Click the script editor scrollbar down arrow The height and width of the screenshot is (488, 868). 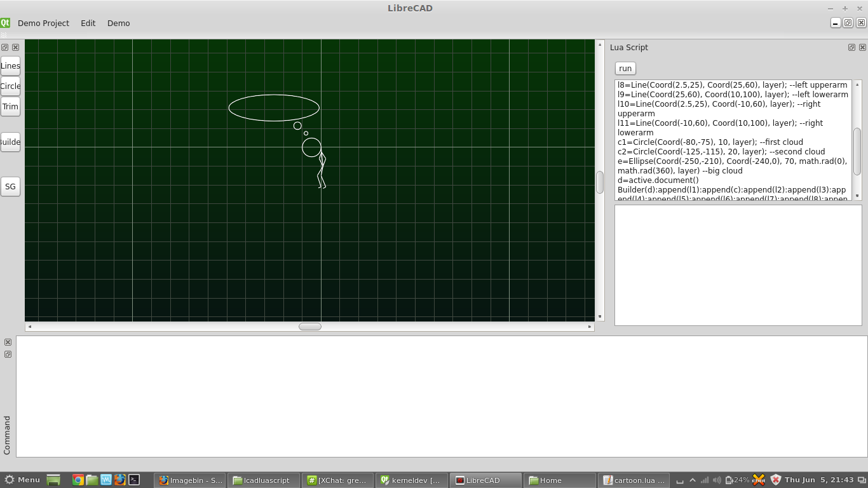coord(857,196)
